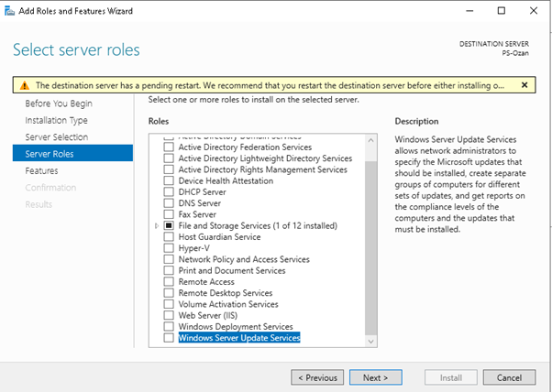This screenshot has width=552, height=392.
Task: Select the DNS Server checkbox
Action: 168,203
